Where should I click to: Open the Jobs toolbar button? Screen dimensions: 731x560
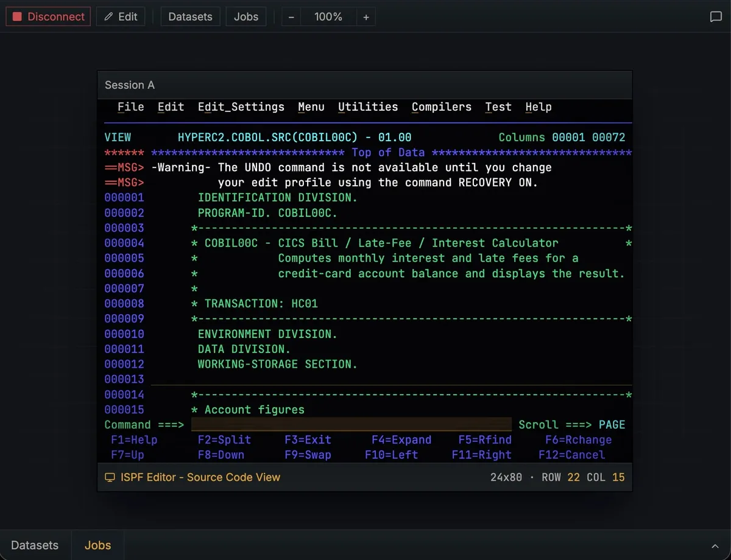coord(246,16)
